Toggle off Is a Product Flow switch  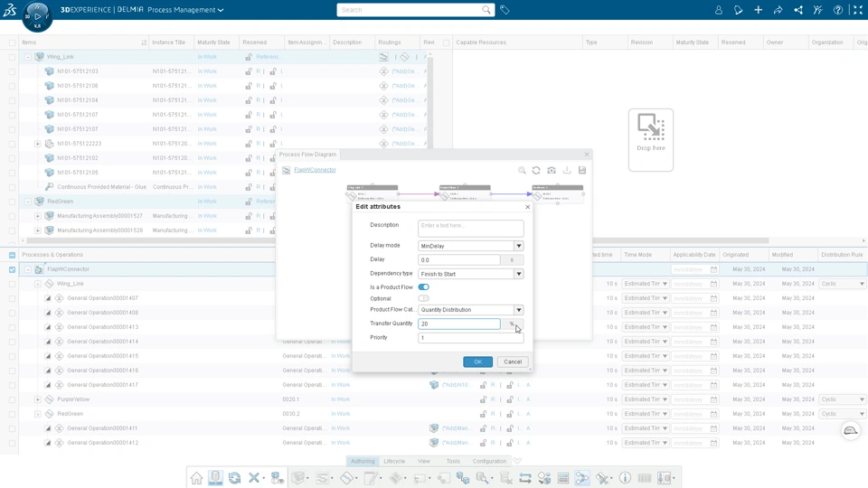[423, 287]
